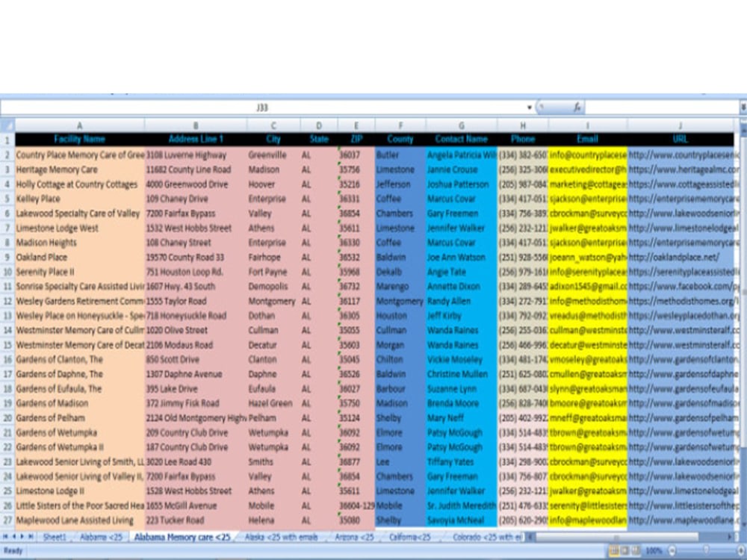The image size is (747, 560).
Task: Click the Contact Name header cell
Action: pyautogui.click(x=461, y=140)
